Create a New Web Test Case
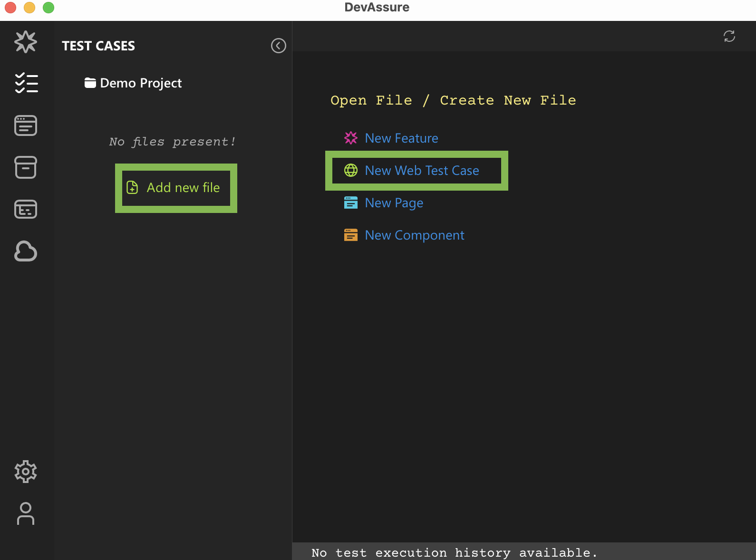This screenshot has height=560, width=756. pos(422,171)
